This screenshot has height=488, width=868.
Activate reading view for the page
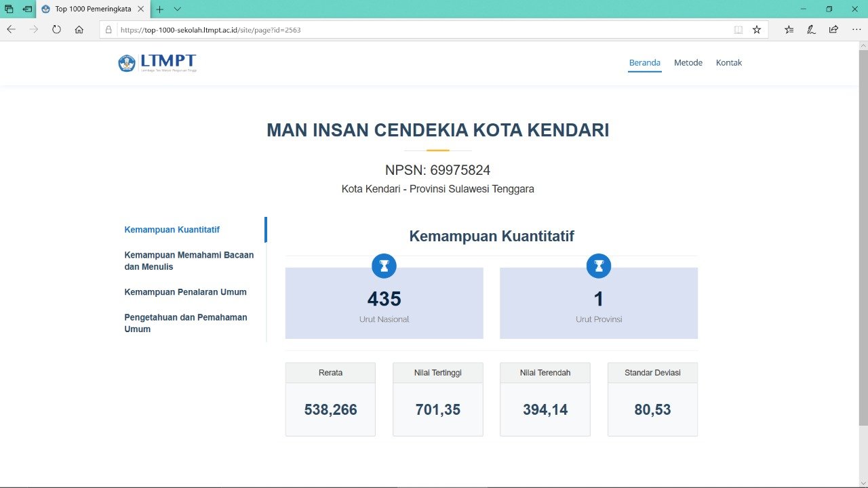pyautogui.click(x=738, y=29)
